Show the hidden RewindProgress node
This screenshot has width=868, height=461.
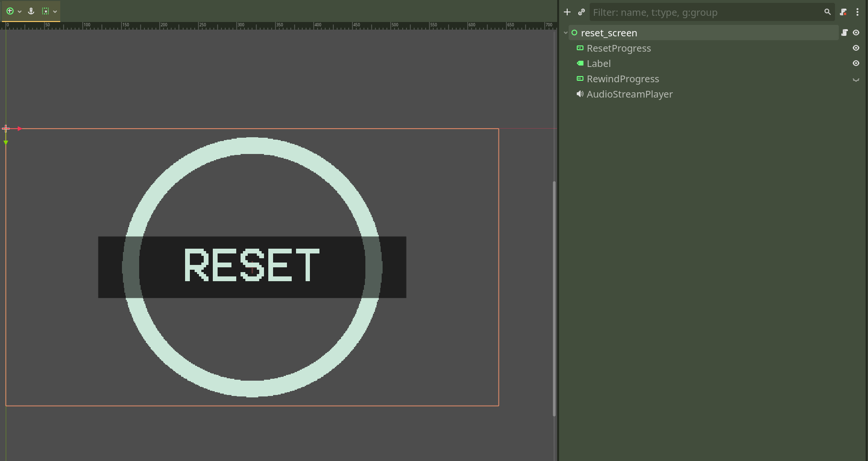856,79
